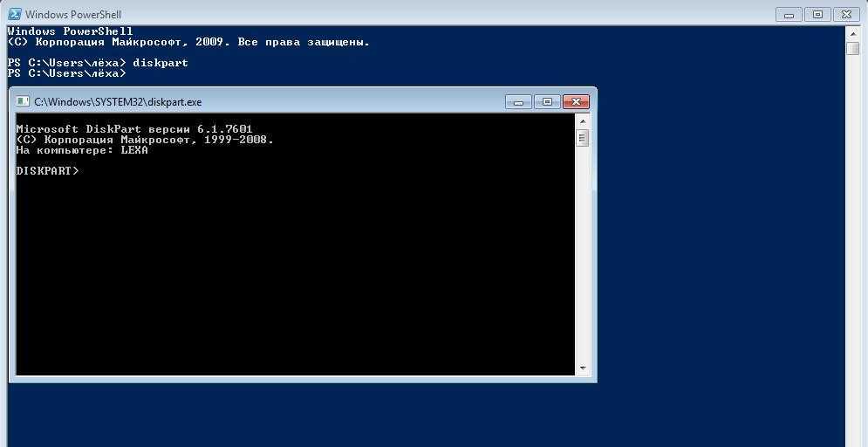The height and width of the screenshot is (447, 868).
Task: Click the 'diskpart' command in PowerShell
Action: (161, 63)
